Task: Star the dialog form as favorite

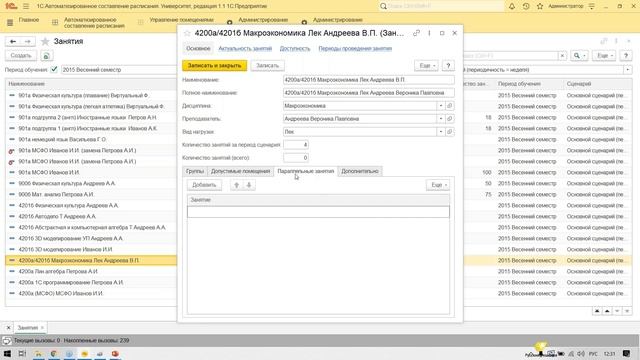Action: 187,33
